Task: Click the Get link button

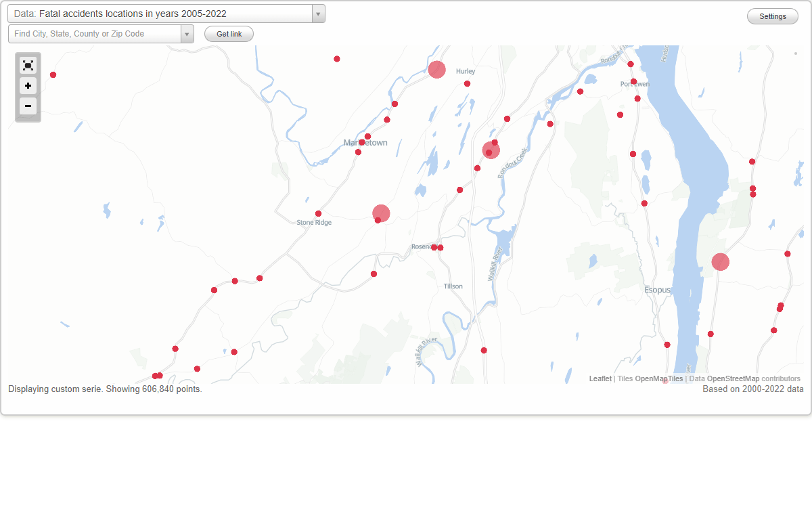Action: (228, 33)
